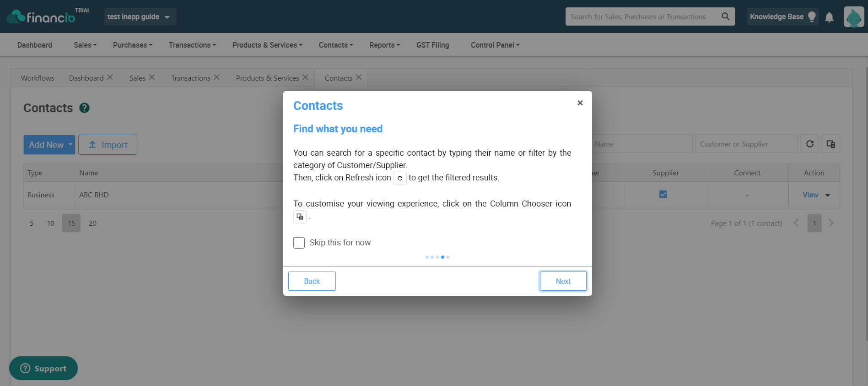Image resolution: width=868 pixels, height=386 pixels.
Task: Expand the Sales menu
Action: [x=85, y=45]
